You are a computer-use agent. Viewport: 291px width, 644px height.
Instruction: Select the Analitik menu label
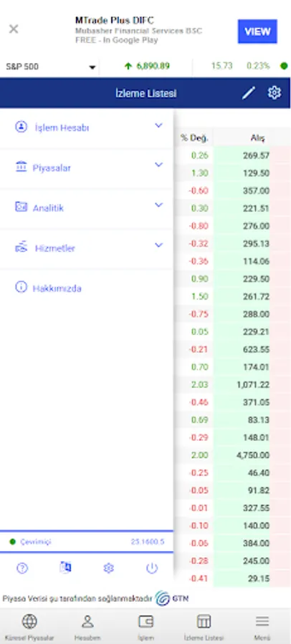pyautogui.click(x=48, y=208)
